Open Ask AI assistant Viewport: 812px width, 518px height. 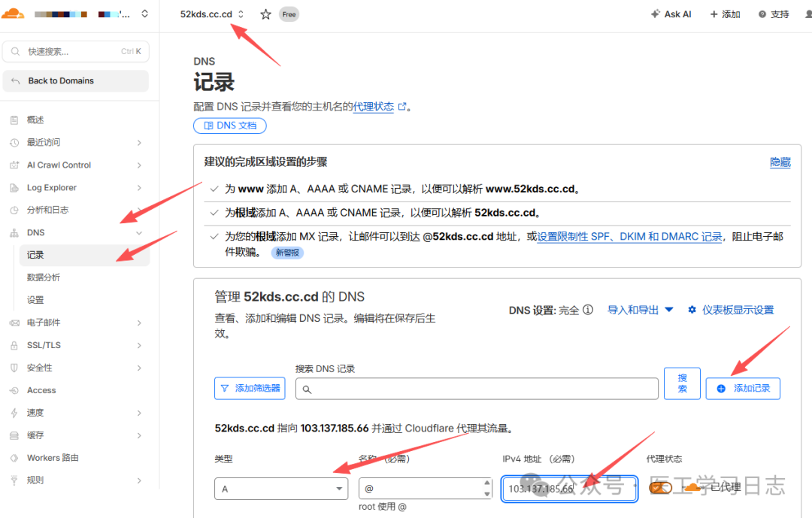point(671,14)
